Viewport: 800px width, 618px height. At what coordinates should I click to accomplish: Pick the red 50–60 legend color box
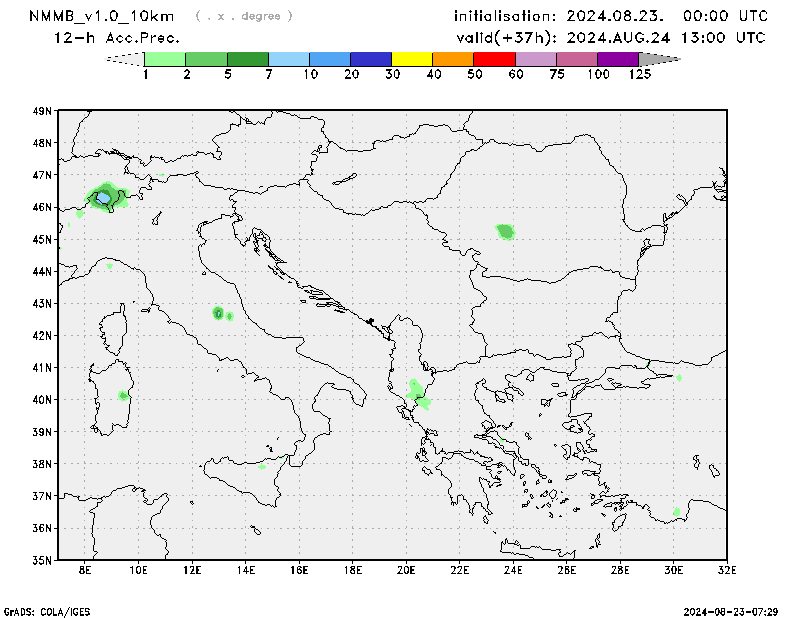[x=494, y=59]
